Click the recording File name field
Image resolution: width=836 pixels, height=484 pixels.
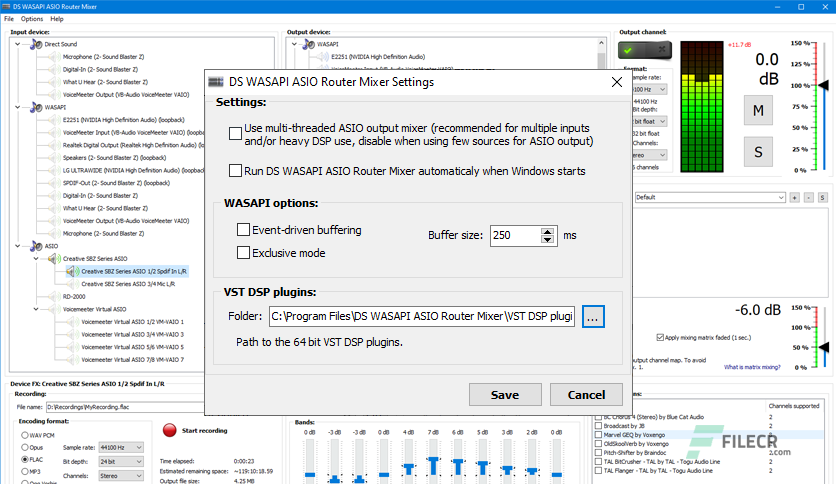pyautogui.click(x=125, y=407)
